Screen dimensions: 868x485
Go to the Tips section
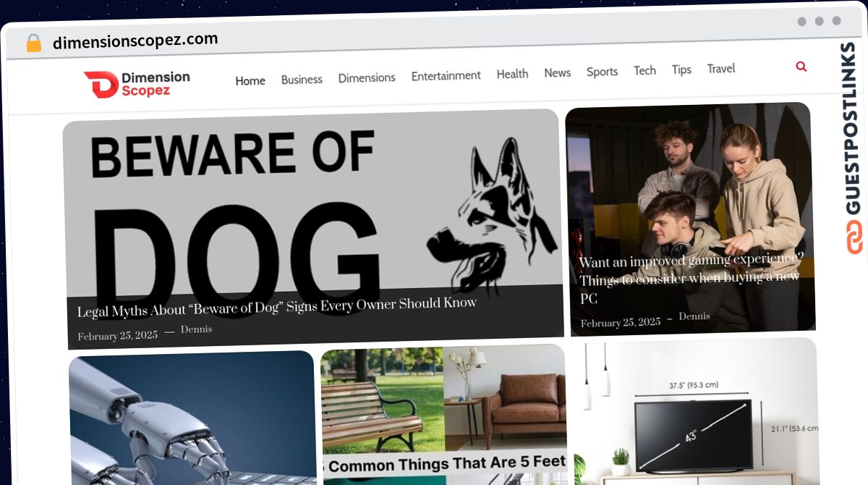tap(681, 69)
